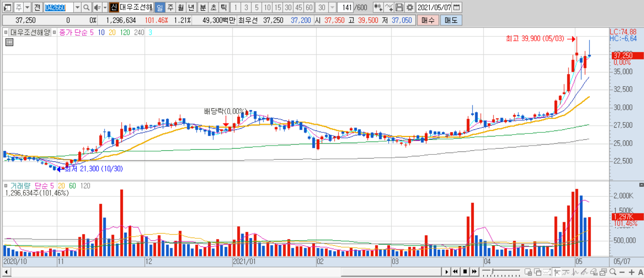The height and width of the screenshot is (278, 644).
Task: Click the 매도 sell button
Action: pyautogui.click(x=451, y=20)
